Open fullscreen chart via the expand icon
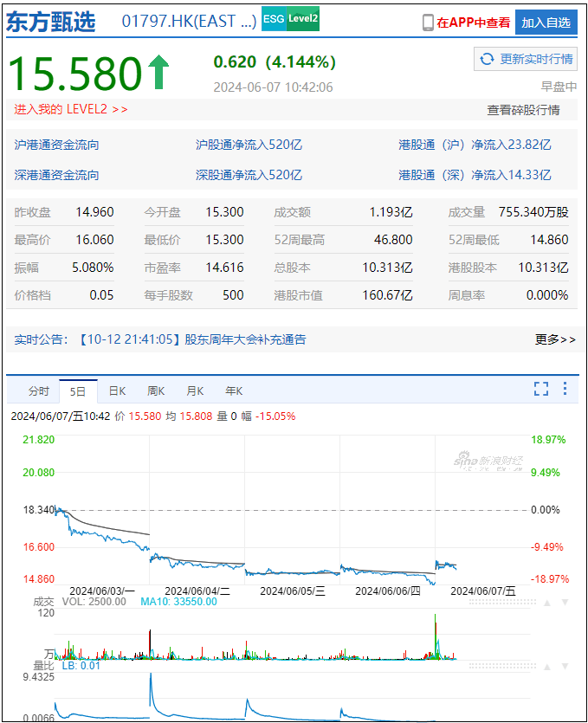The image size is (588, 723). (x=541, y=389)
